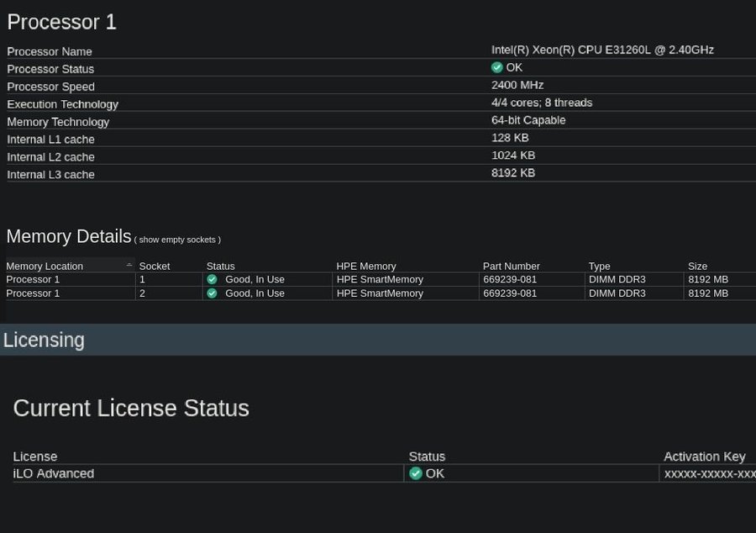Click the Memory Details heading
Image resolution: width=756 pixels, height=533 pixels.
tap(69, 236)
